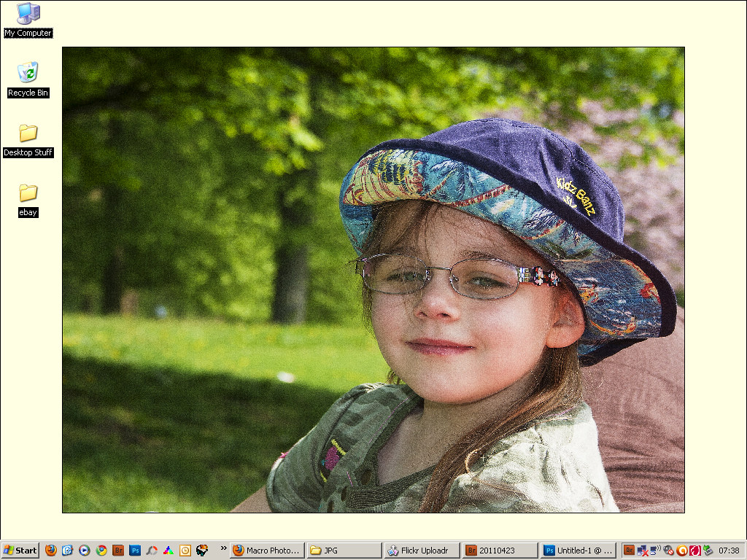This screenshot has height=560, width=747.
Task: Switch to Photoshop Untitled-1 window
Action: [x=578, y=551]
